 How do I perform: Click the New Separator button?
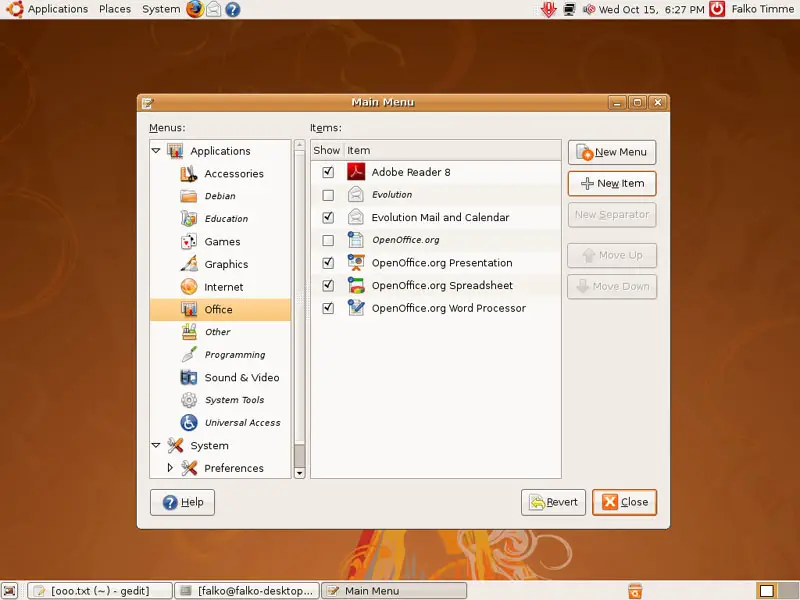[x=612, y=215]
